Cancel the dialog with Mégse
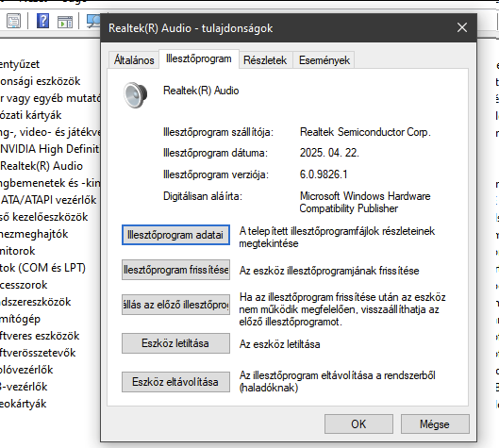This screenshot has width=499, height=448. click(x=435, y=424)
